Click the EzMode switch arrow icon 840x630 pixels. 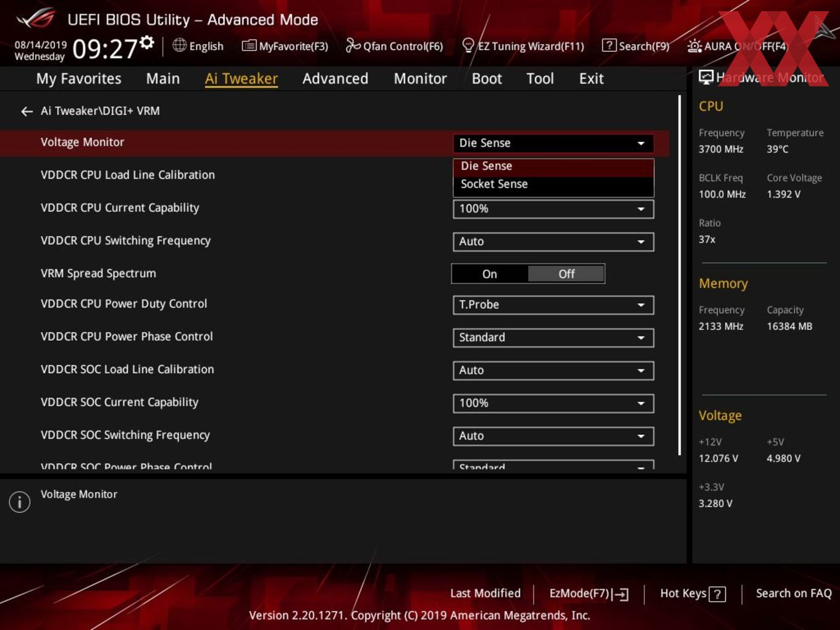tap(621, 594)
